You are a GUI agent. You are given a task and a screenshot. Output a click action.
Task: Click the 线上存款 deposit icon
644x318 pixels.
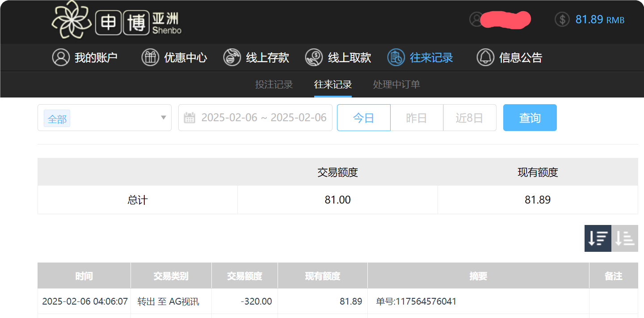232,57
